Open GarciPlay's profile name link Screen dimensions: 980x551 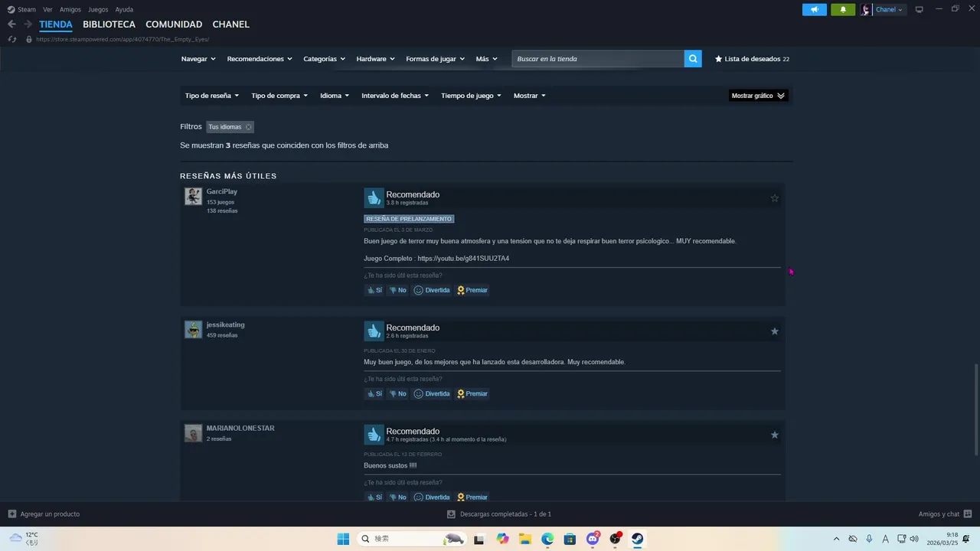pyautogui.click(x=222, y=191)
